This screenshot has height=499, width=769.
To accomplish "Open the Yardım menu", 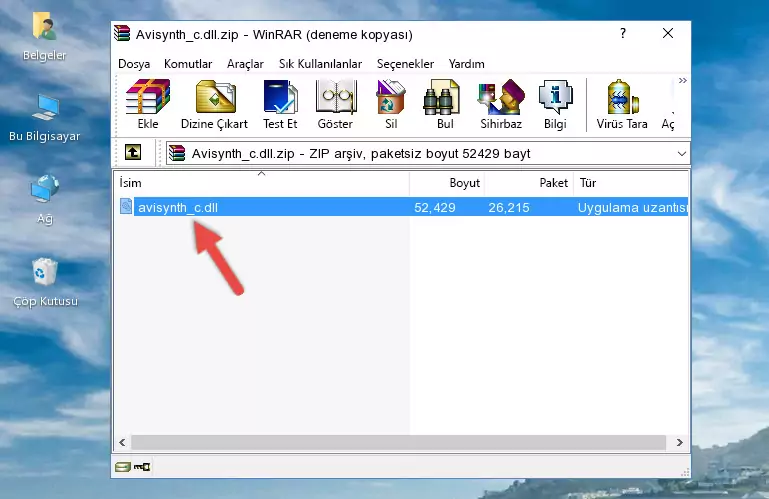I will 466,64.
